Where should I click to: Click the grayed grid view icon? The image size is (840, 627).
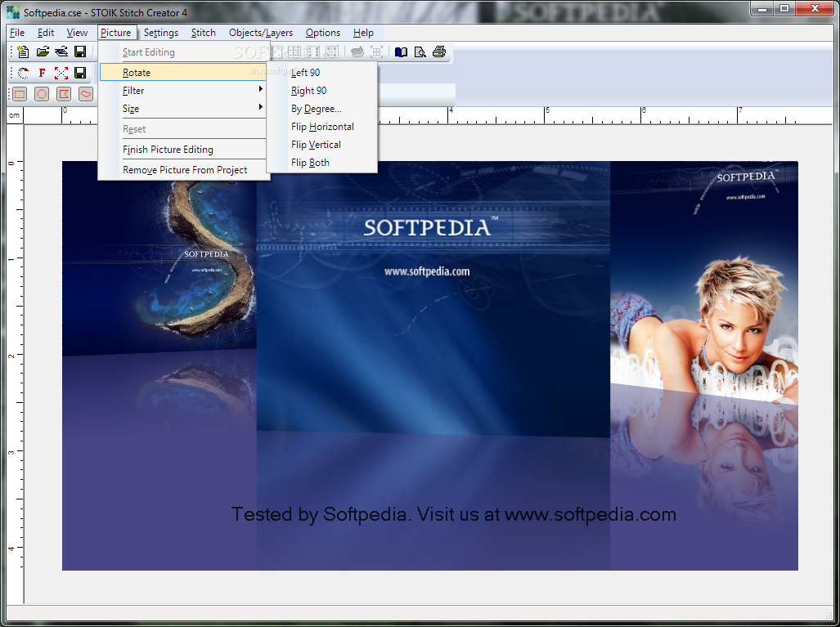(294, 52)
